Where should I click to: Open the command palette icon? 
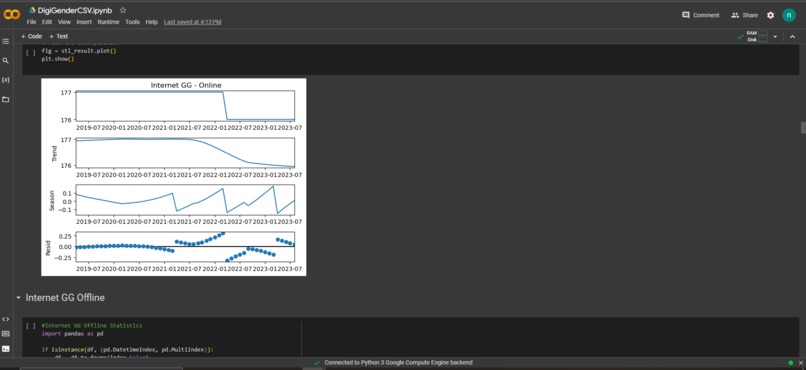click(x=6, y=334)
